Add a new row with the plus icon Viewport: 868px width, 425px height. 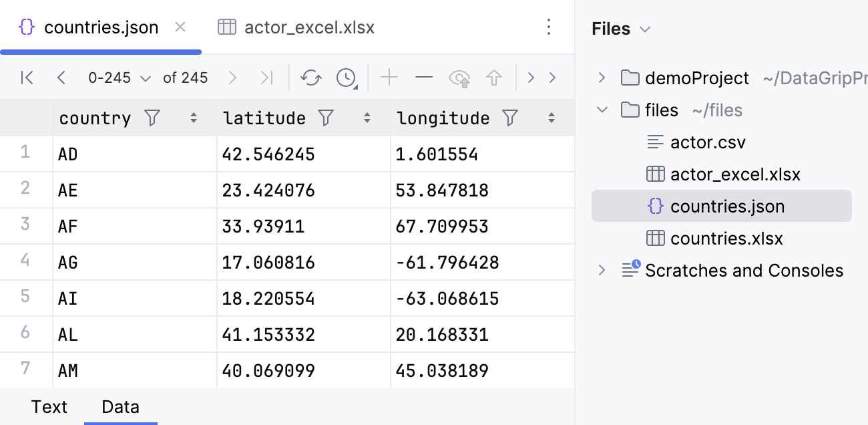pyautogui.click(x=389, y=78)
